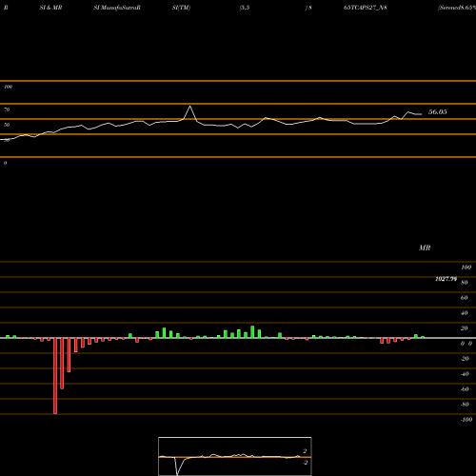Image resolution: width=476 pixels, height=476 pixels.
Task: Click the 80 label on MR axis
Action: 465,283
